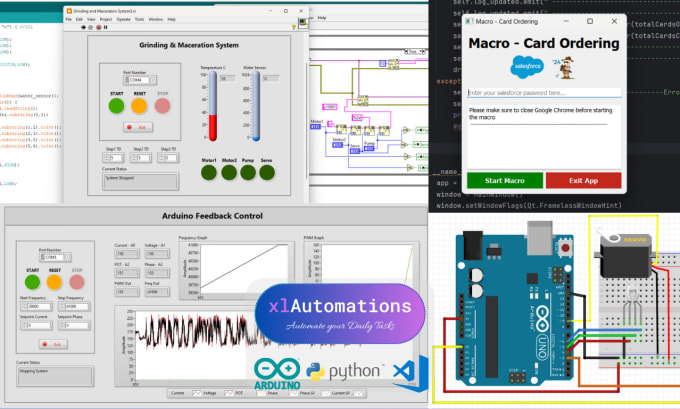Open Edit menu in Grinding window
Viewport: 680px width, 409px height.
point(79,20)
